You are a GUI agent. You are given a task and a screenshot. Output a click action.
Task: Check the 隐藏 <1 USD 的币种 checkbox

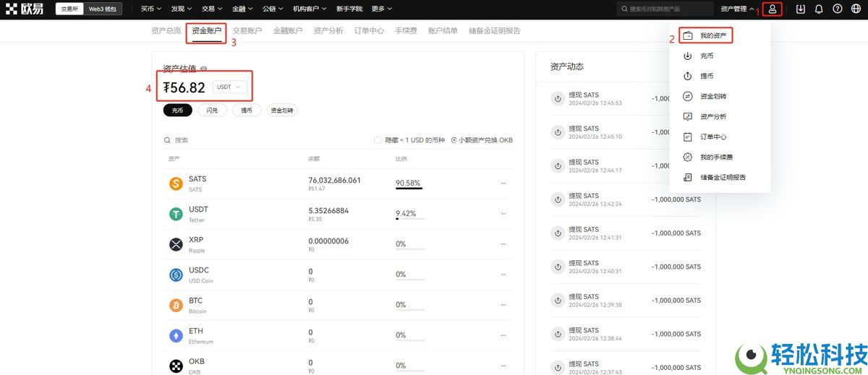pos(378,140)
